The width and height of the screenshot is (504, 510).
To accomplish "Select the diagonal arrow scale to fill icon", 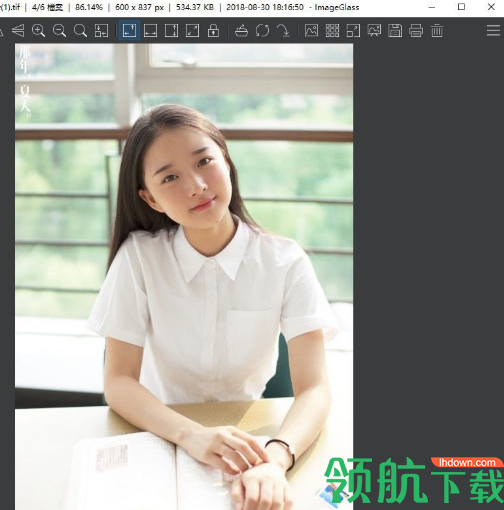I will click(x=192, y=31).
